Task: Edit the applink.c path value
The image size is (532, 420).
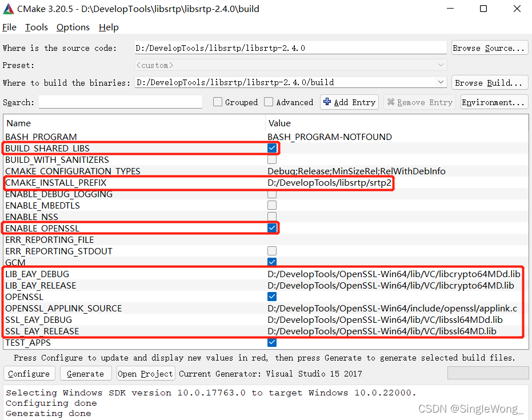Action: (392, 309)
